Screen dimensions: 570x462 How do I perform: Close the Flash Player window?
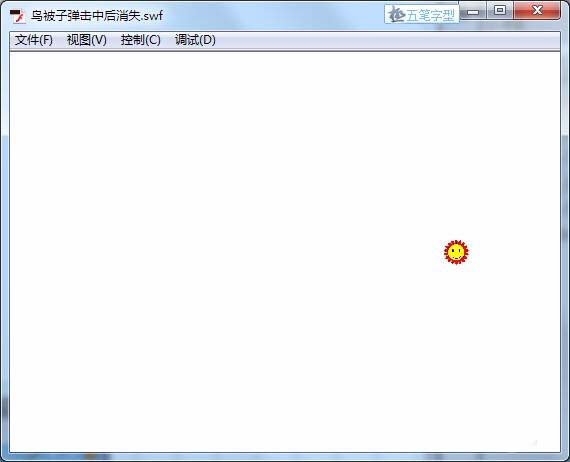tap(537, 11)
